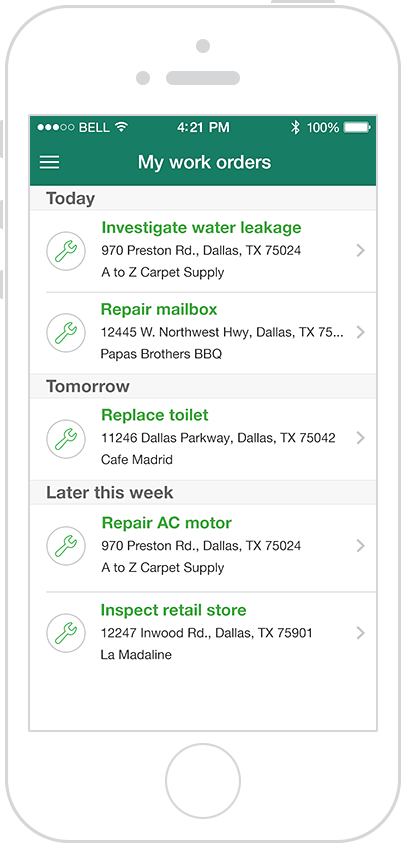Tap the My work orders title
This screenshot has width=401, height=843.
tap(204, 162)
